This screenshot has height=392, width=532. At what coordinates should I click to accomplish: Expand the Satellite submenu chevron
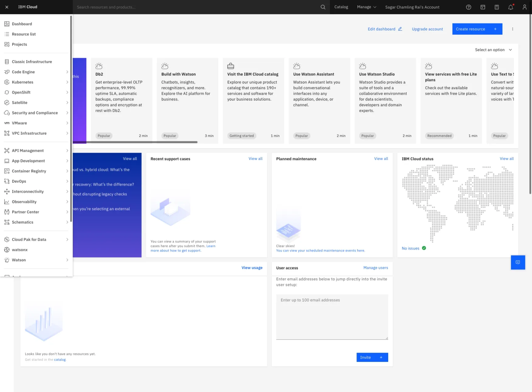(x=67, y=103)
